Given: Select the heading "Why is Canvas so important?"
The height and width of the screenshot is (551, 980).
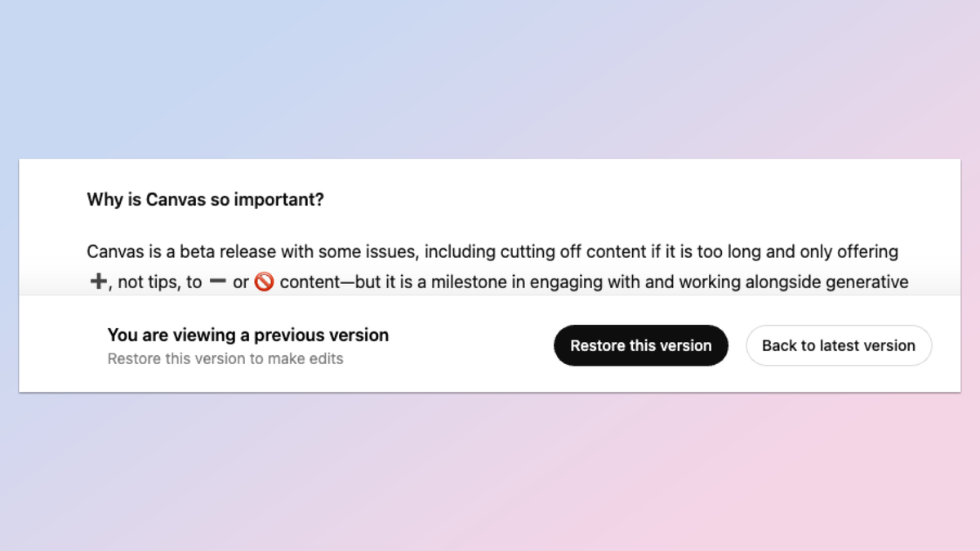Looking at the screenshot, I should 205,199.
